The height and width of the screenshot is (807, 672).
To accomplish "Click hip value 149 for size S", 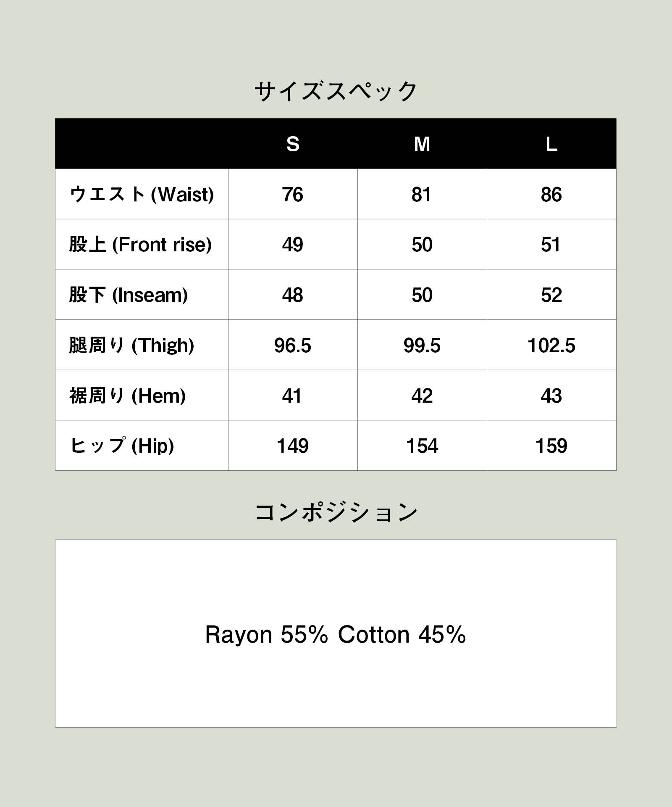I will 293,446.
